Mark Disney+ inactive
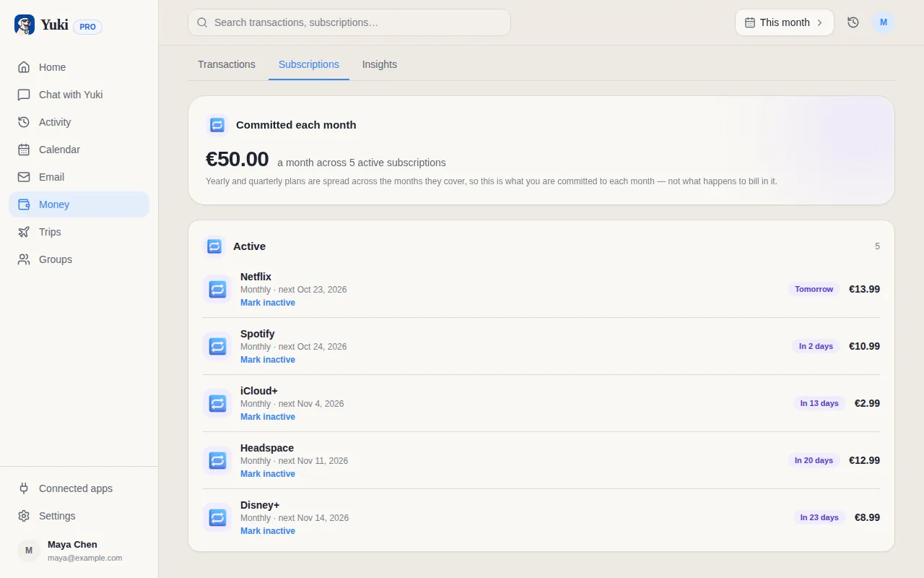 (268, 531)
